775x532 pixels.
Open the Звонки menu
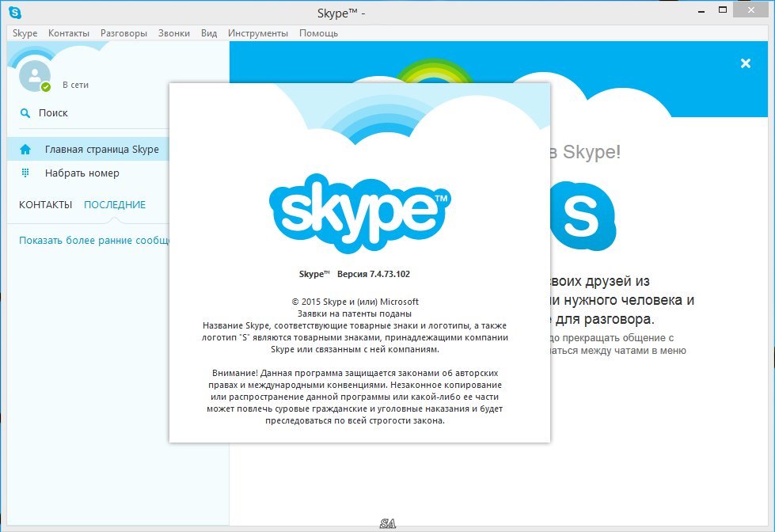point(174,33)
